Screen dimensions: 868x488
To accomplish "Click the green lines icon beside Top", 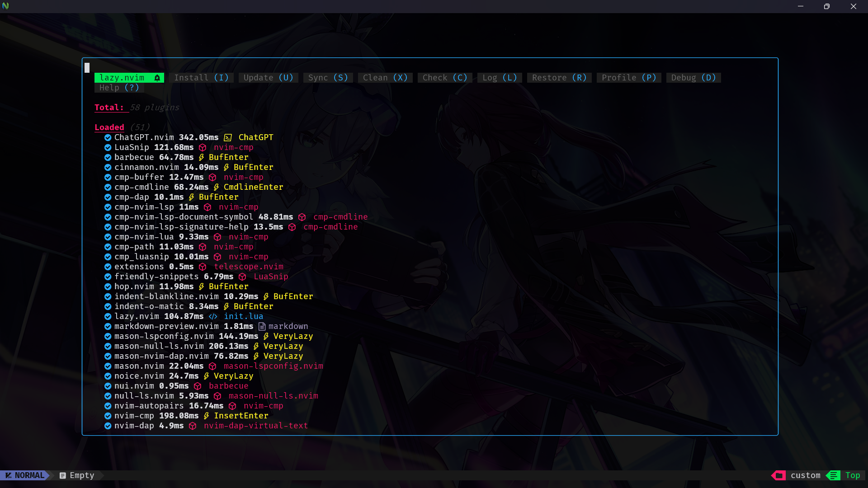I will pyautogui.click(x=833, y=475).
